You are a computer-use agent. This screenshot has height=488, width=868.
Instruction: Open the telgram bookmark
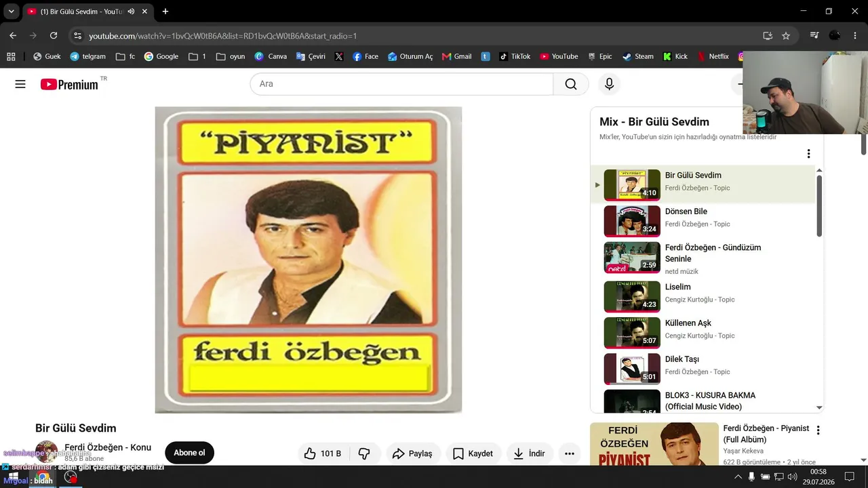[x=87, y=56]
